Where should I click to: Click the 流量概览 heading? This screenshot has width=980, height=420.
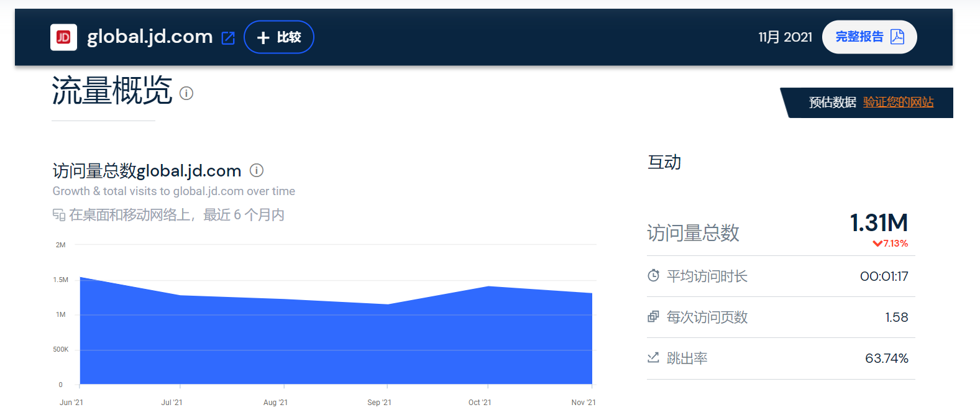click(112, 91)
